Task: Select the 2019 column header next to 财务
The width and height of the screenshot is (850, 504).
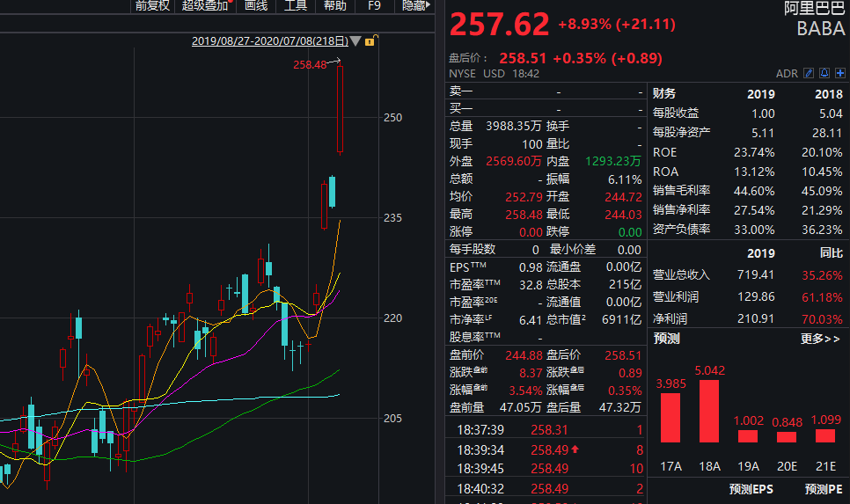Action: [761, 94]
